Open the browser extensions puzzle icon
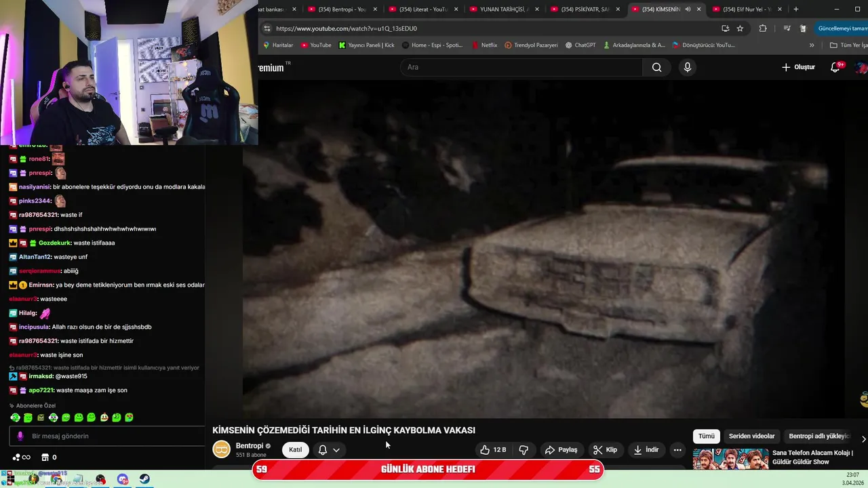This screenshot has height=488, width=868. pos(763,28)
